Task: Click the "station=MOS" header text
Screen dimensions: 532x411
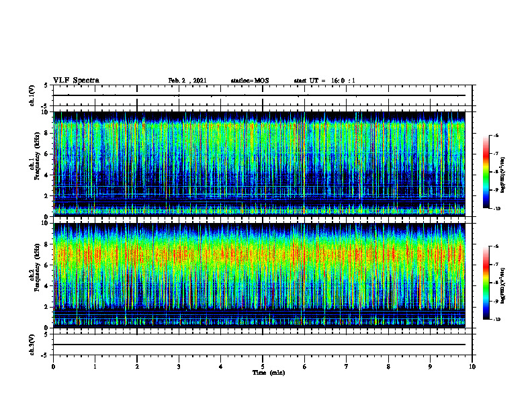Action: (250, 81)
